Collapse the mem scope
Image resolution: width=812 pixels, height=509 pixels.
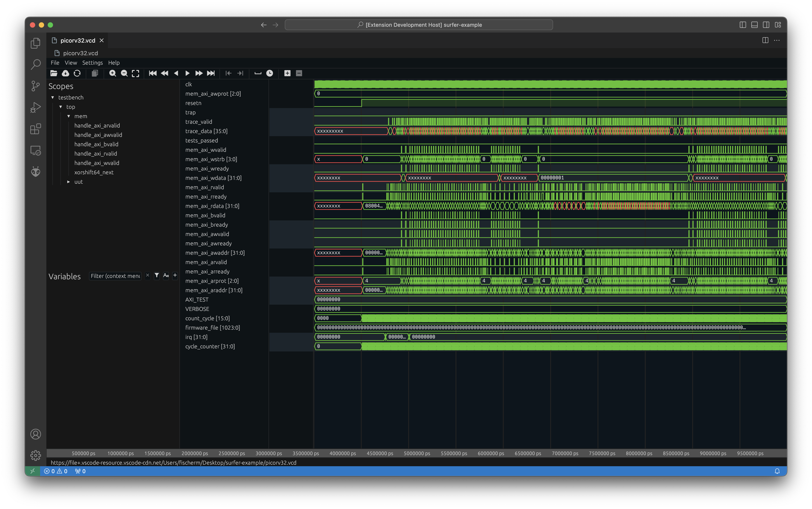[69, 116]
